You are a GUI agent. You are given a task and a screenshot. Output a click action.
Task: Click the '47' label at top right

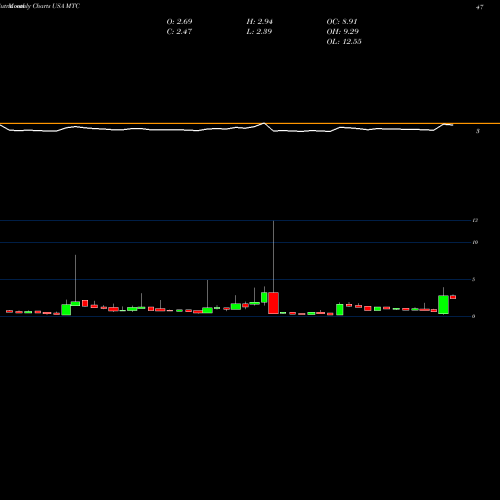point(480,7)
